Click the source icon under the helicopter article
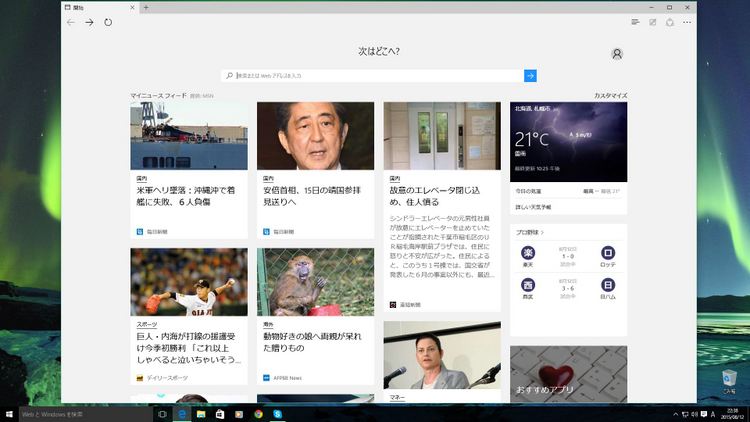Screen dimensions: 750x422 (140, 232)
